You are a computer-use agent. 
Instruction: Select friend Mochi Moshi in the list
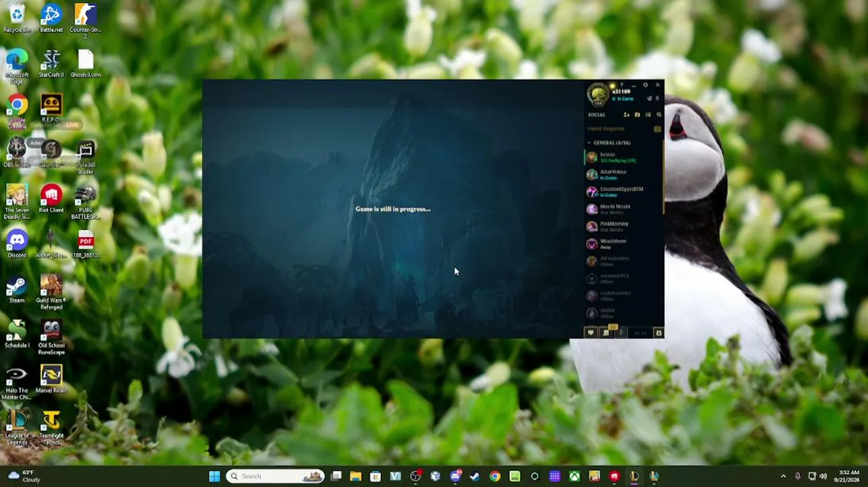click(x=623, y=209)
